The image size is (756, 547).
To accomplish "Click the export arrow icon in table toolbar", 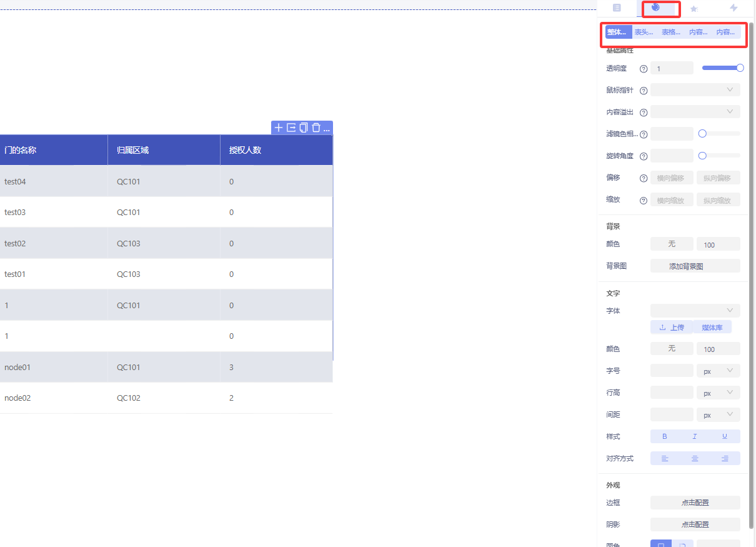I will tap(291, 128).
